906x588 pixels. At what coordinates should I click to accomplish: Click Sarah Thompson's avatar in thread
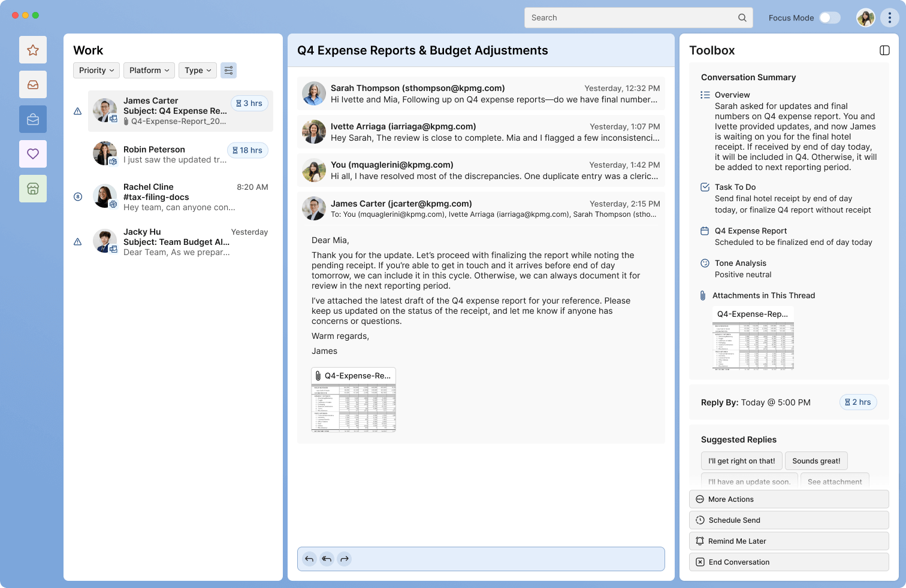[x=314, y=94]
